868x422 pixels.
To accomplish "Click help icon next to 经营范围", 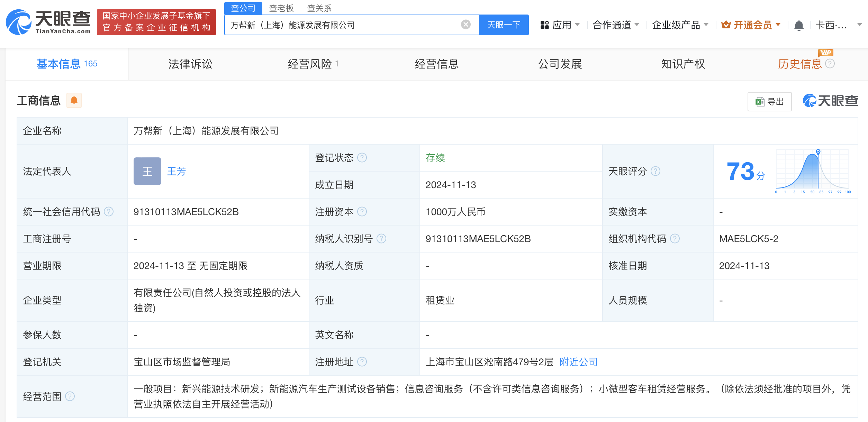I will click(70, 396).
